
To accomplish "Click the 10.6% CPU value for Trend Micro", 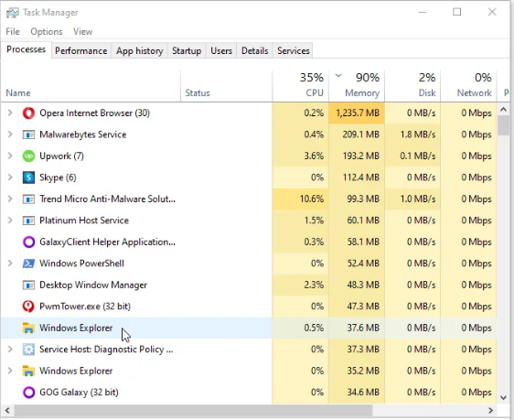I will click(x=311, y=199).
